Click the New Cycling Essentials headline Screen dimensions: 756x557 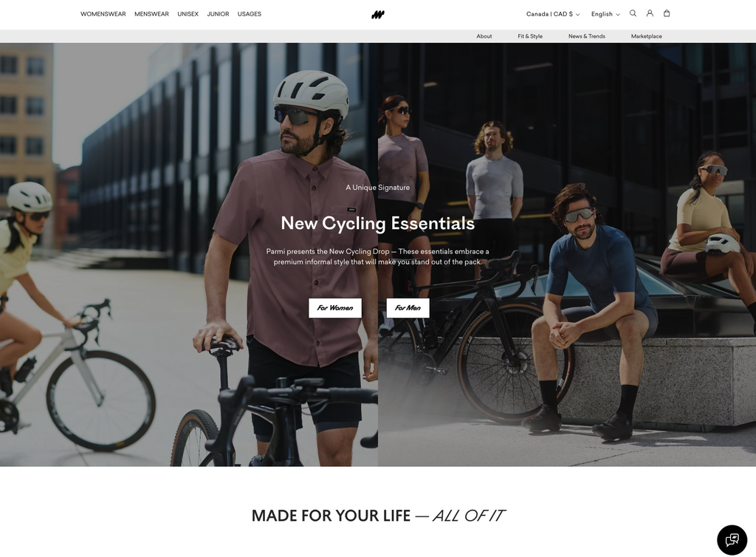point(377,223)
